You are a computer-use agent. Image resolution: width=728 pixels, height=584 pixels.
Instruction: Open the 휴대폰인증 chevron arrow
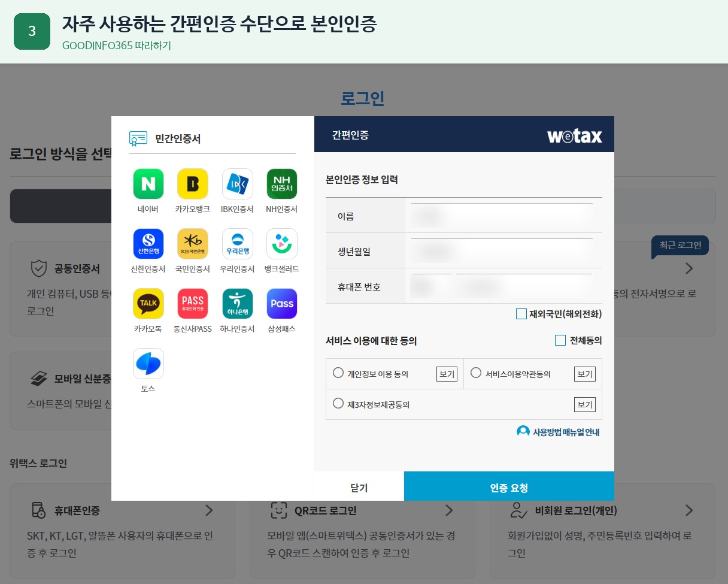[209, 510]
